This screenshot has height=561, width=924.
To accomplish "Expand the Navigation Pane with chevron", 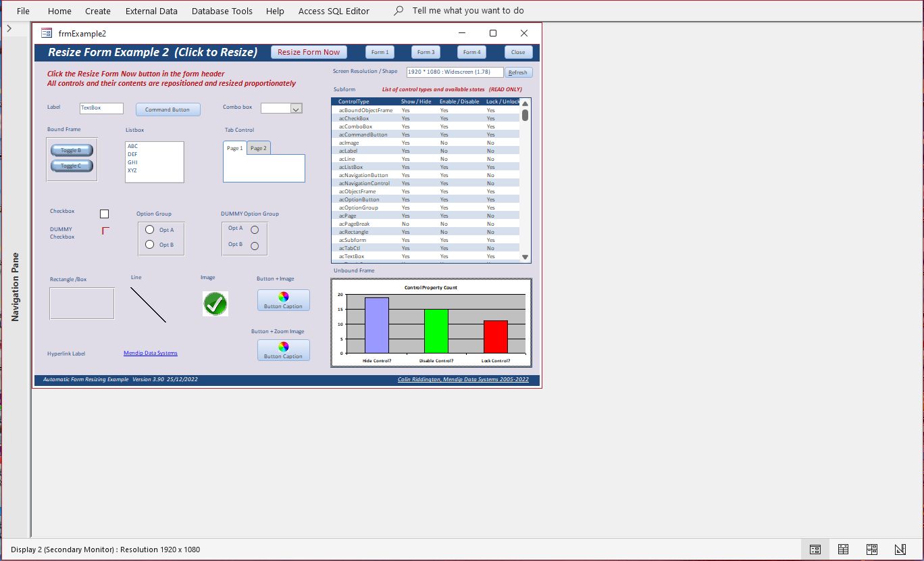I will pyautogui.click(x=9, y=28).
